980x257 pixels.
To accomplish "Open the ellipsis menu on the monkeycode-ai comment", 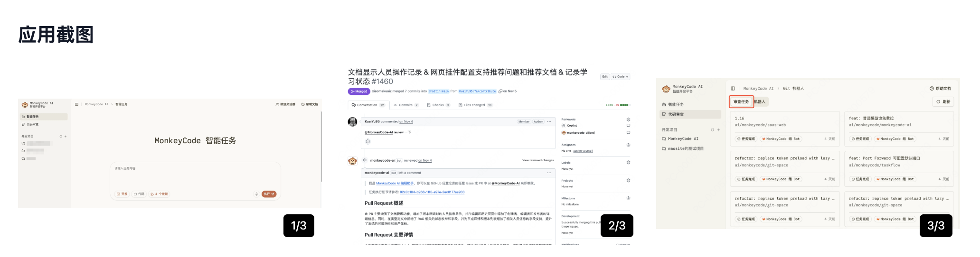I will tap(549, 173).
